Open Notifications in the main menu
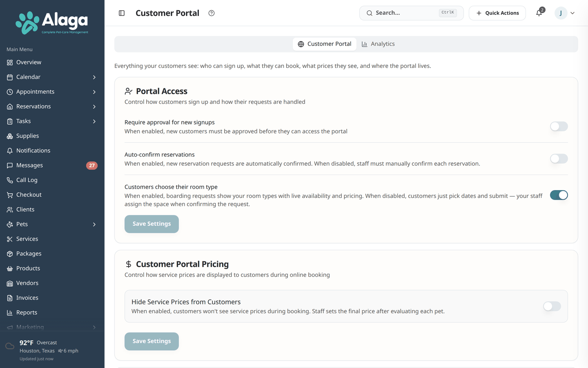Screen dimensions: 588x368 (52, 150)
